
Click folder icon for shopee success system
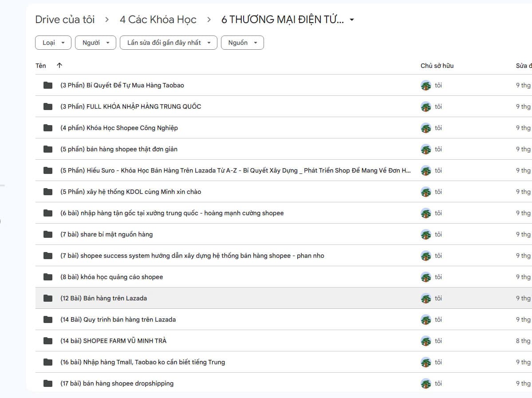[48, 256]
